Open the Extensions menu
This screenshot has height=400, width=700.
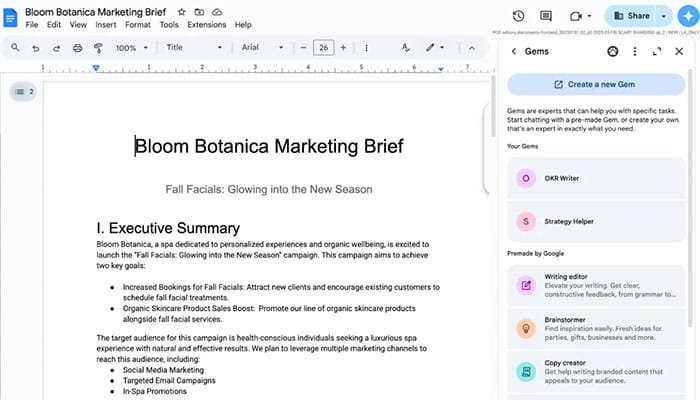(207, 25)
